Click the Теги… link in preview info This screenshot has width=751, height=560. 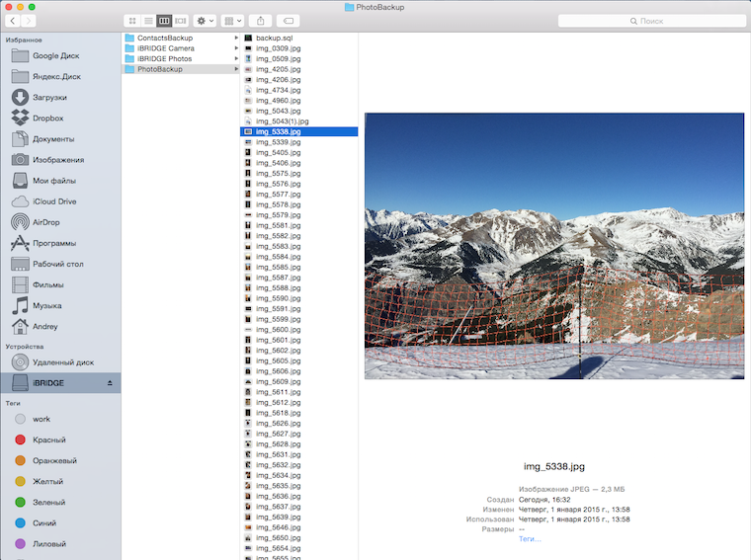[x=530, y=539]
